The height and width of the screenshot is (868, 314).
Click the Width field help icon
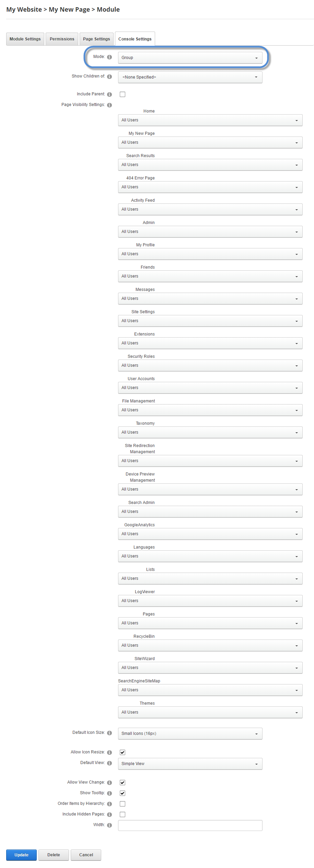pyautogui.click(x=109, y=825)
